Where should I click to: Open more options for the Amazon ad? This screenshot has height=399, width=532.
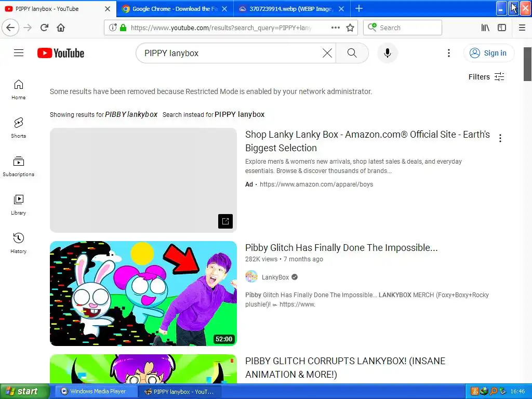coord(500,138)
